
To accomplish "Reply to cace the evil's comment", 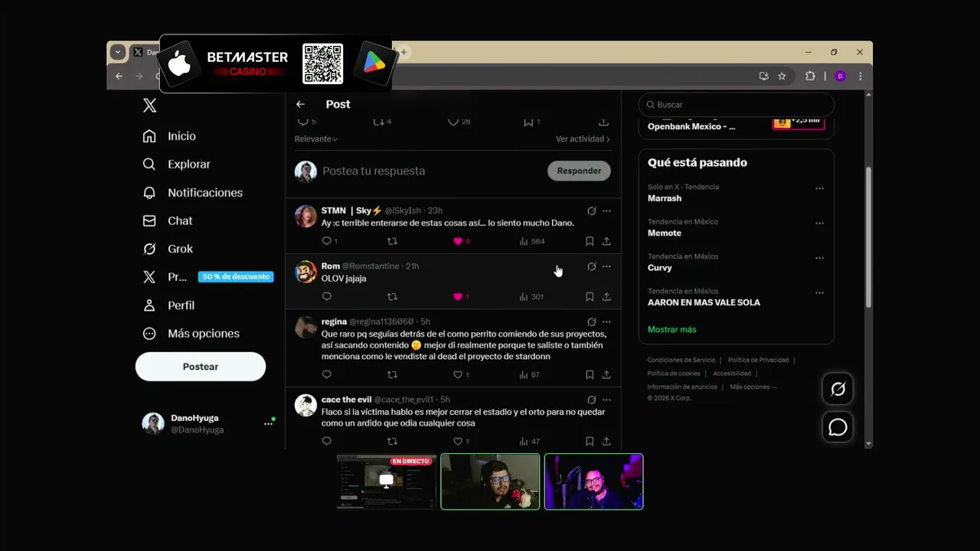I will (327, 441).
